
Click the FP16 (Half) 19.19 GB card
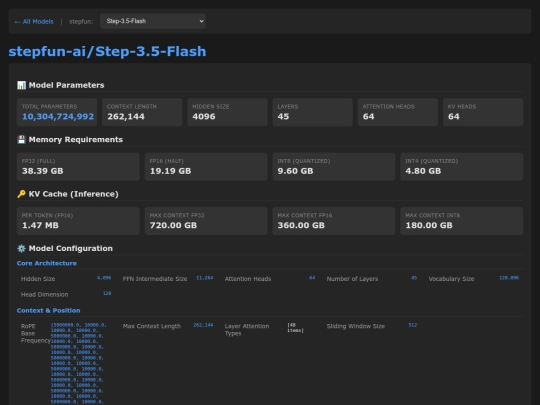click(206, 167)
